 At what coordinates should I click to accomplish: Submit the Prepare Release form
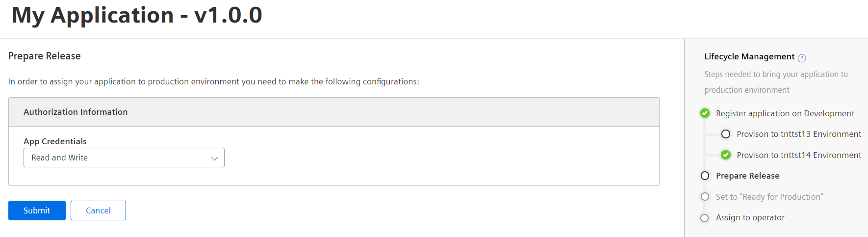click(37, 211)
